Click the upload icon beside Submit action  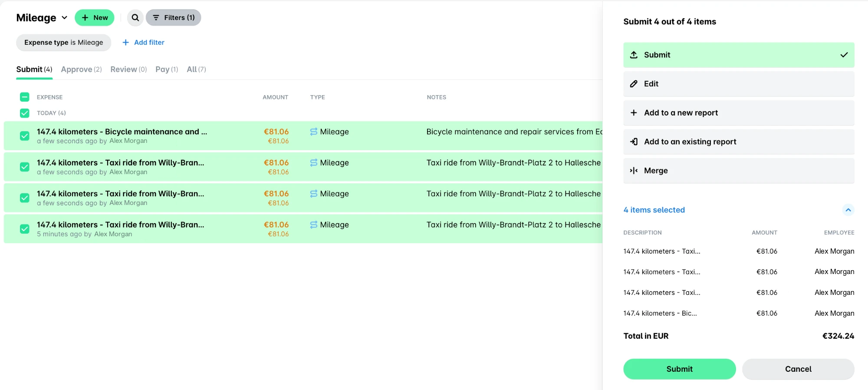tap(634, 55)
